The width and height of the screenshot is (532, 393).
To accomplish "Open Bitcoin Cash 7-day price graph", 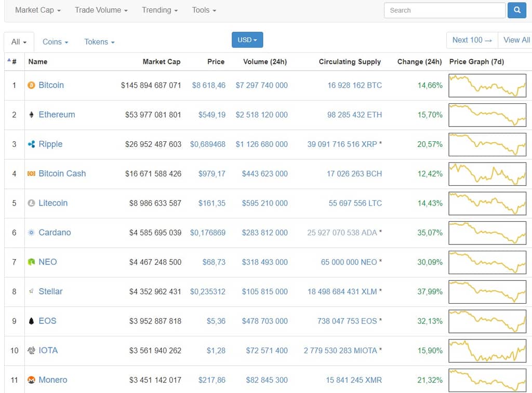I will pyautogui.click(x=487, y=174).
